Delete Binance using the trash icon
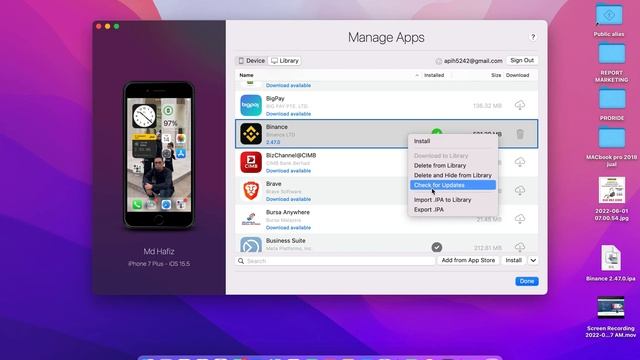 (x=520, y=134)
